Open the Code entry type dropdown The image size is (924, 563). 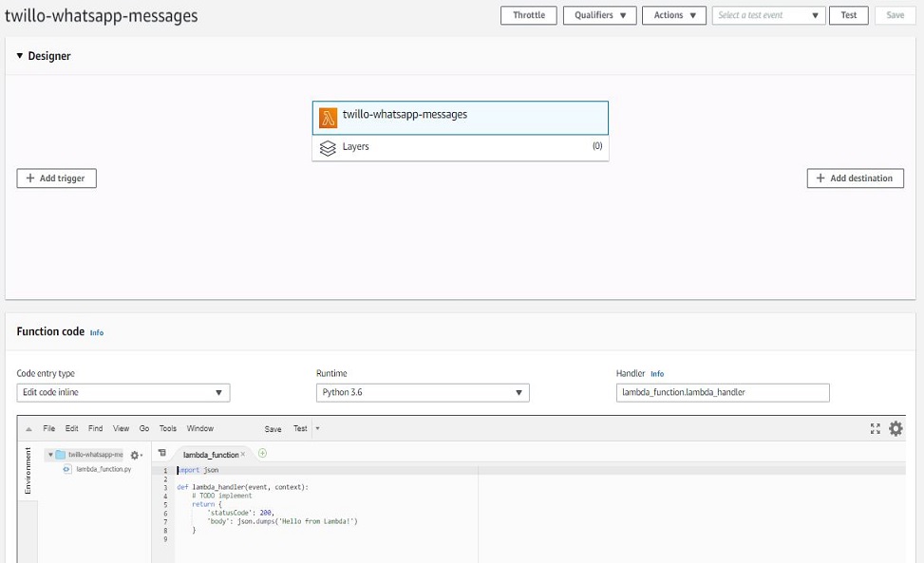coord(123,392)
